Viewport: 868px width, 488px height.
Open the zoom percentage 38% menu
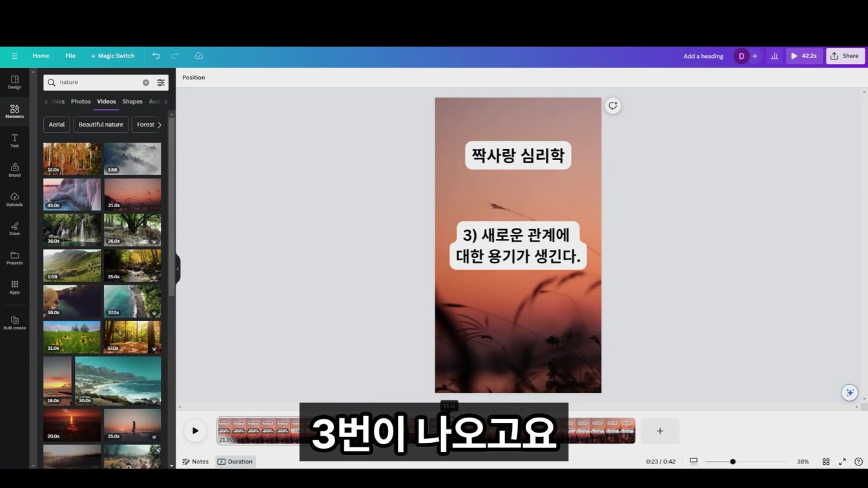point(803,462)
